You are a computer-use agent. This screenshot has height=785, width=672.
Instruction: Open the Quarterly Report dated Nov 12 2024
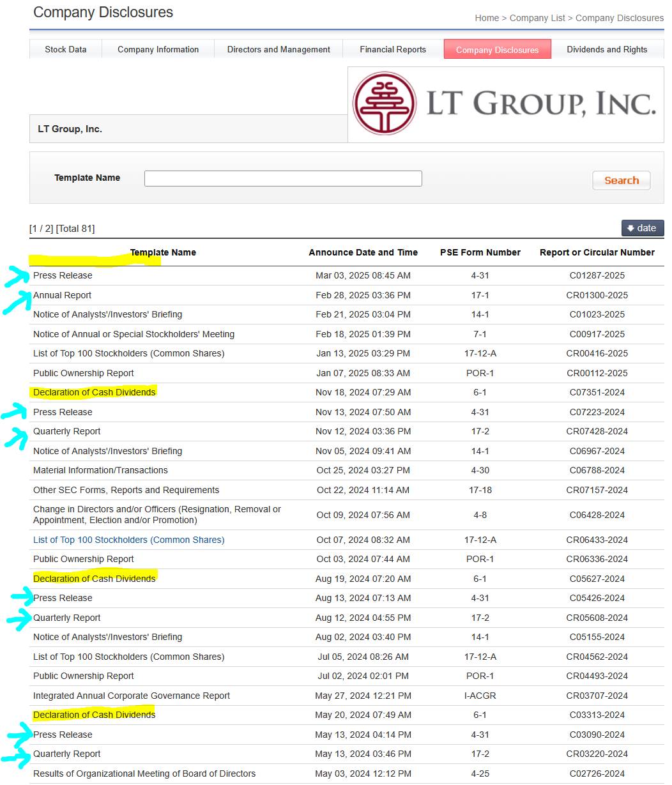[66, 431]
